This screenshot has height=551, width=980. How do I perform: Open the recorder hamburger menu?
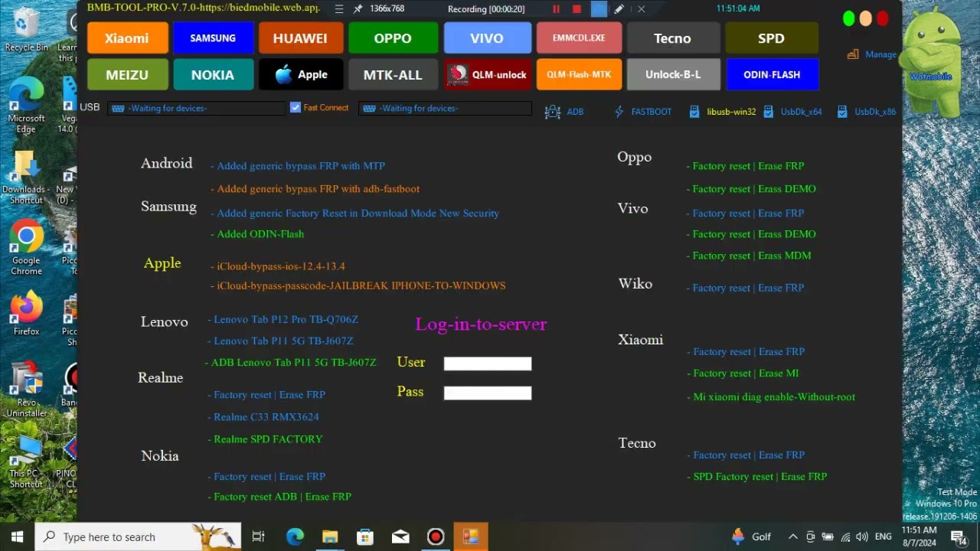pos(338,8)
